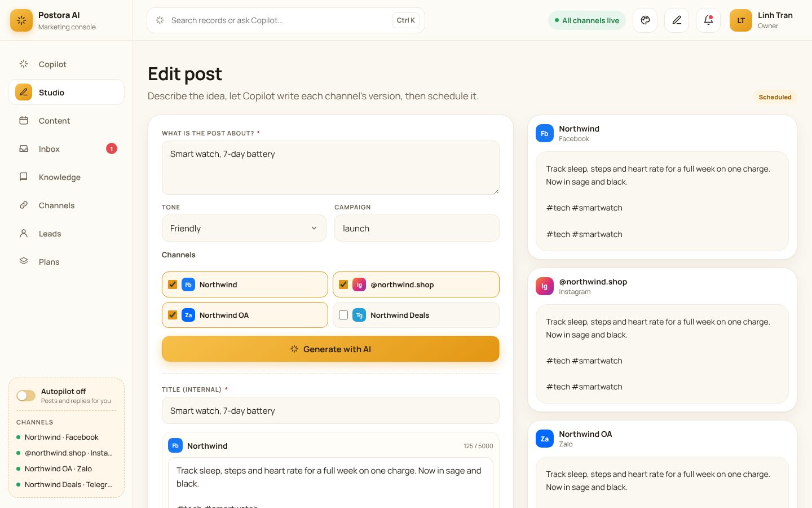Navigate to Knowledge page
This screenshot has width=812, height=508.
tap(66, 177)
